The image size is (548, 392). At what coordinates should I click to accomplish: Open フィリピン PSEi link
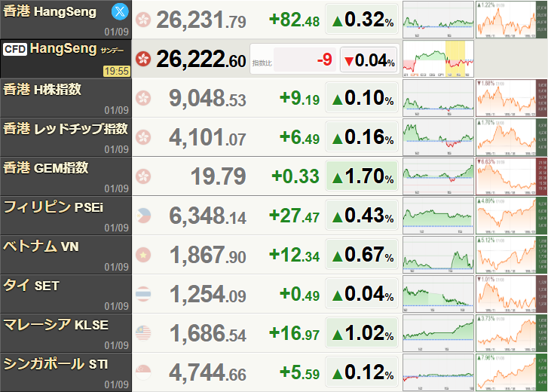pyautogui.click(x=53, y=207)
